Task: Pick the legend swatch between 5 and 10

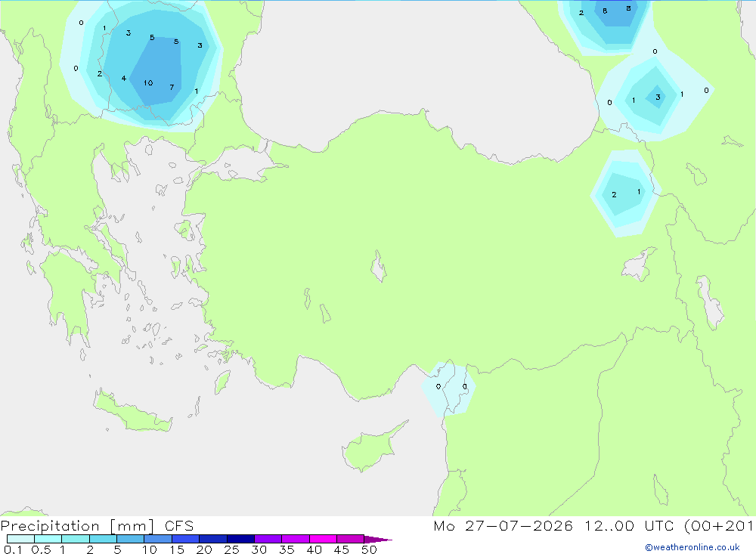Action: (x=131, y=539)
